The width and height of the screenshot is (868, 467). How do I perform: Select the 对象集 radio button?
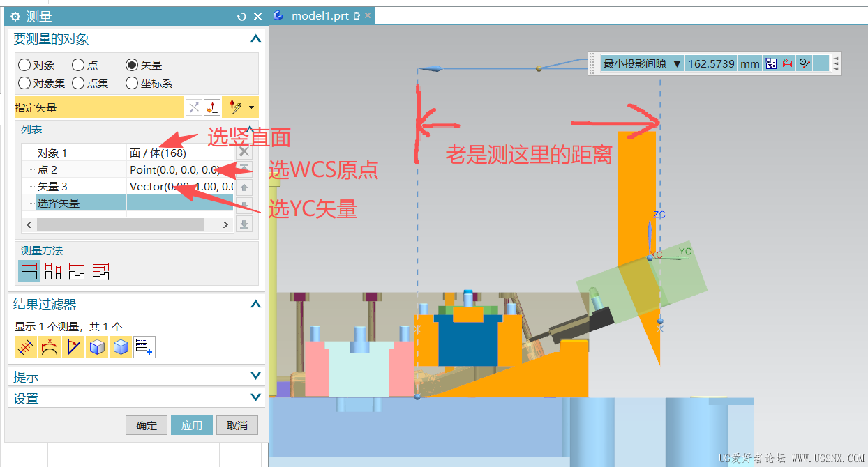point(24,84)
